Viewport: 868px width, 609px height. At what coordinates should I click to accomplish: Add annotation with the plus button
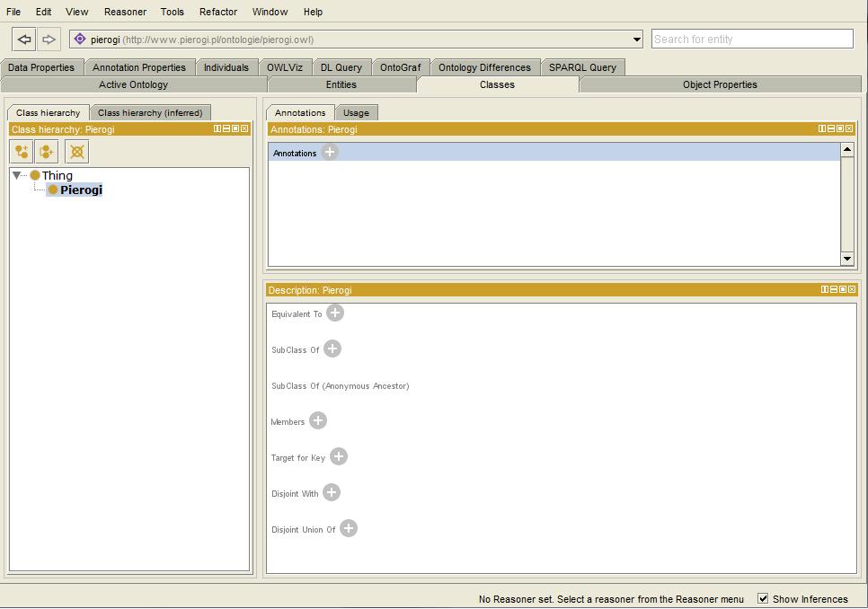point(330,152)
